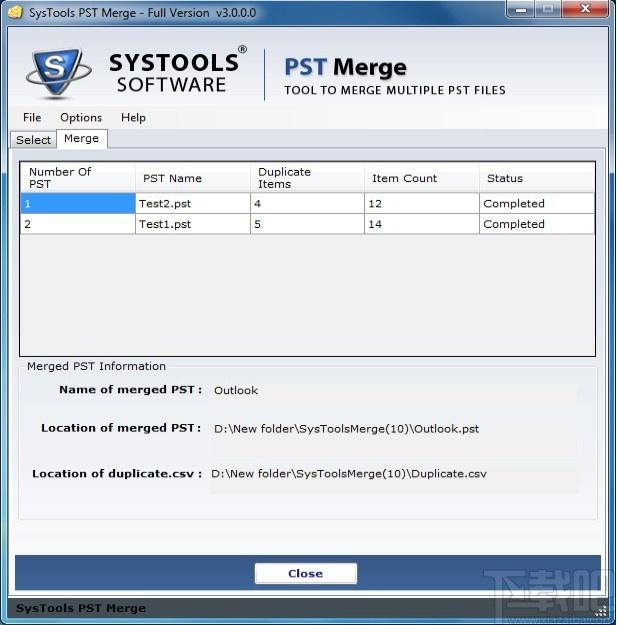This screenshot has height=625, width=618.
Task: Click the Duplicate Items column header
Action: pyautogui.click(x=307, y=178)
